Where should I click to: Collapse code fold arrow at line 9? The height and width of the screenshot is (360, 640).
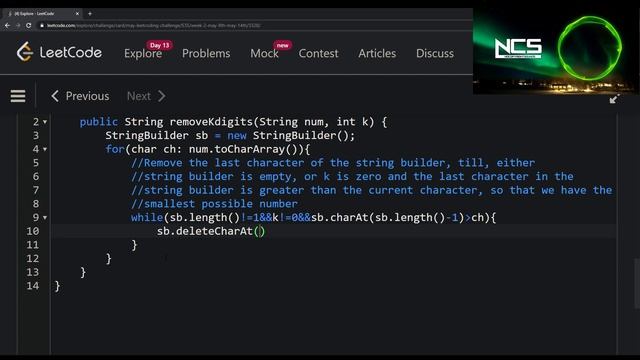(x=45, y=218)
